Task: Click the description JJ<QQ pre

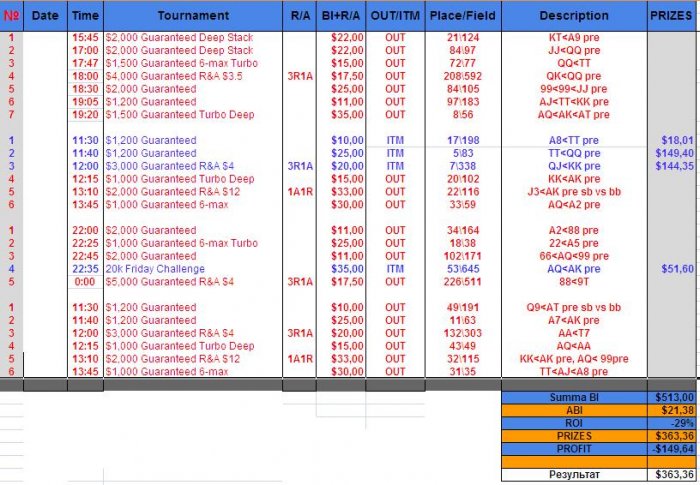Action: [574, 50]
